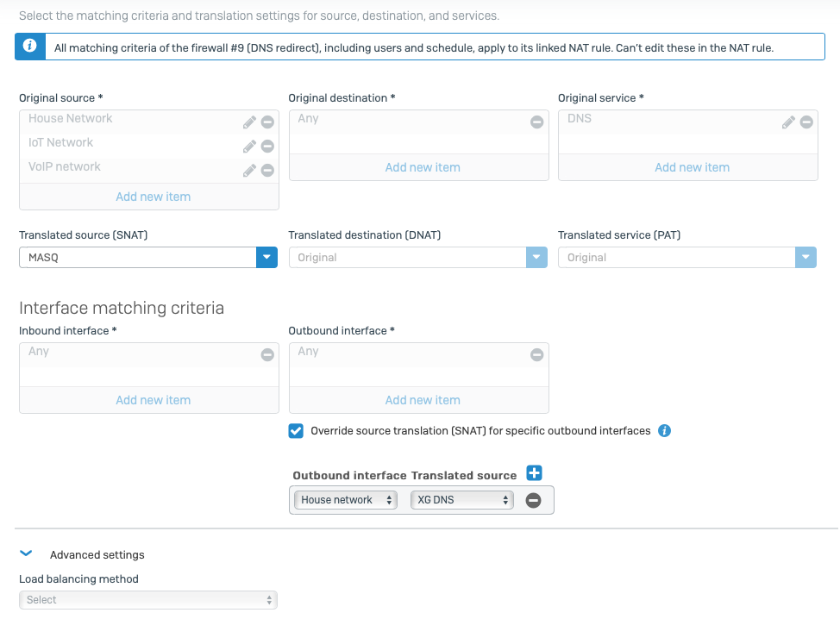Collapse the Advanced settings section

[26, 553]
